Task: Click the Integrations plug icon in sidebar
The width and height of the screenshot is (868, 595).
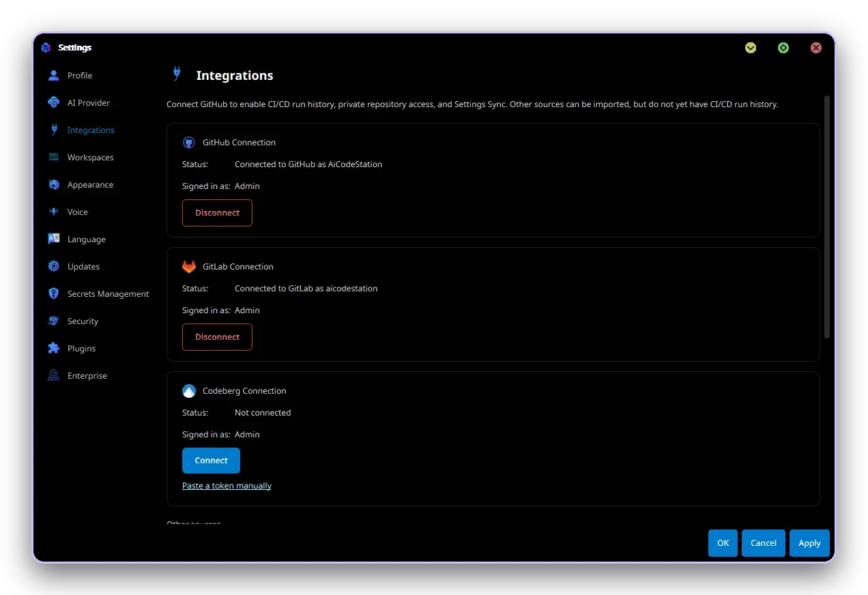Action: [54, 130]
